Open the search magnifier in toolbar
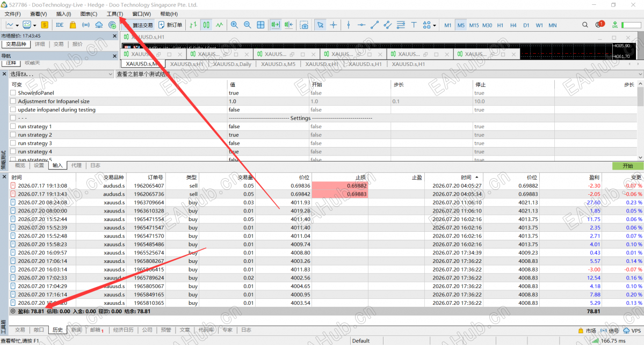This screenshot has width=644, height=345. click(585, 25)
